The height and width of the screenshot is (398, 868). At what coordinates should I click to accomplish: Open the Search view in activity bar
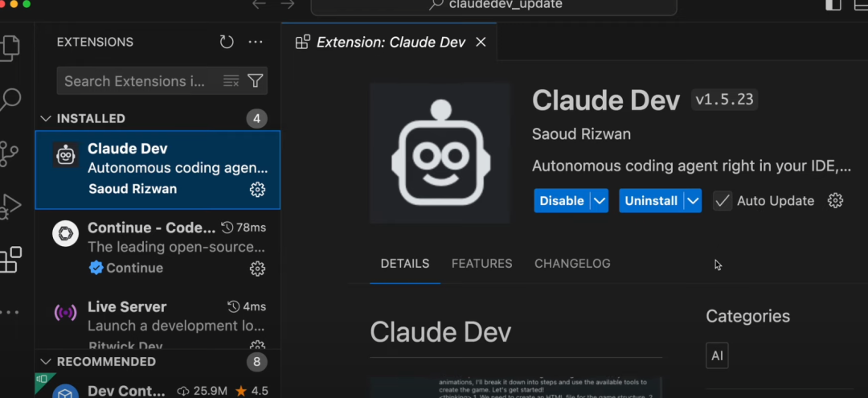click(x=10, y=101)
